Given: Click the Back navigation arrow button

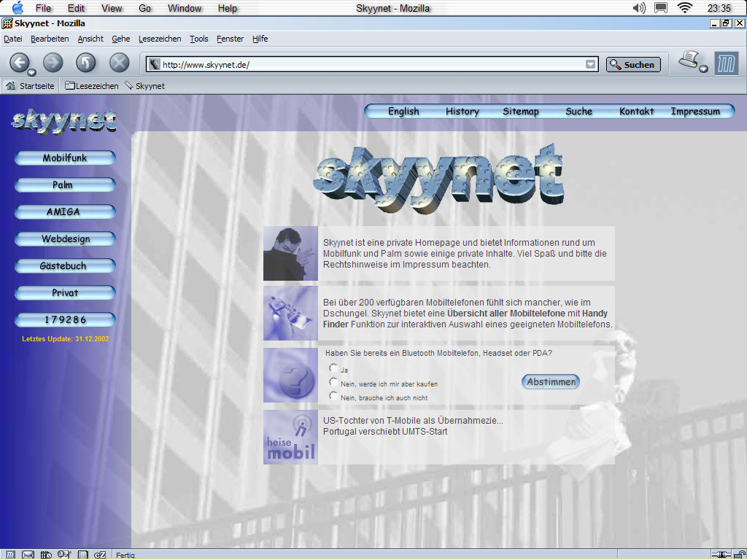Looking at the screenshot, I should tap(19, 63).
